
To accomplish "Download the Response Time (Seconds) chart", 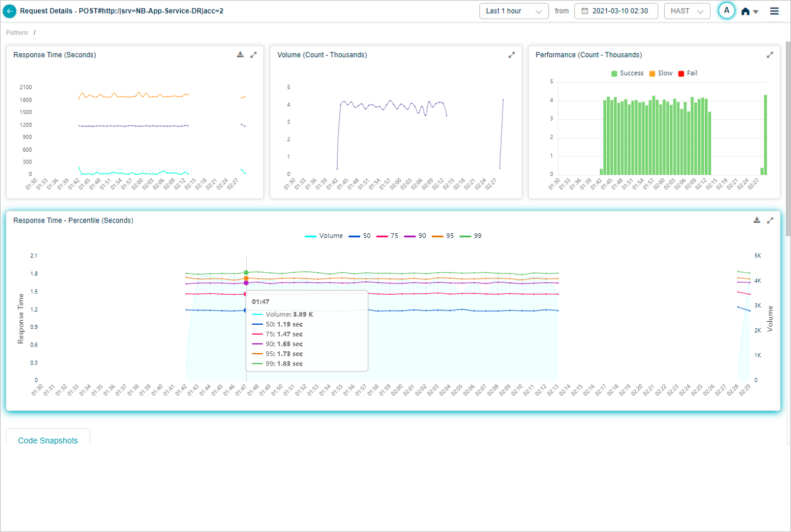I will tap(240, 55).
